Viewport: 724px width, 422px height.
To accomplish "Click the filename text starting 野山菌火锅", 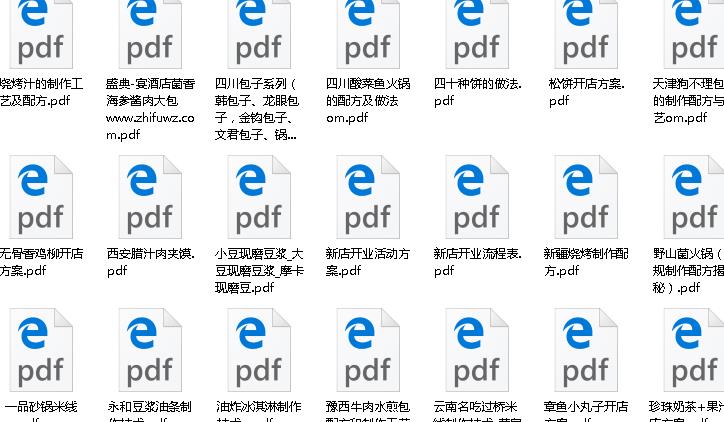I will [x=688, y=271].
